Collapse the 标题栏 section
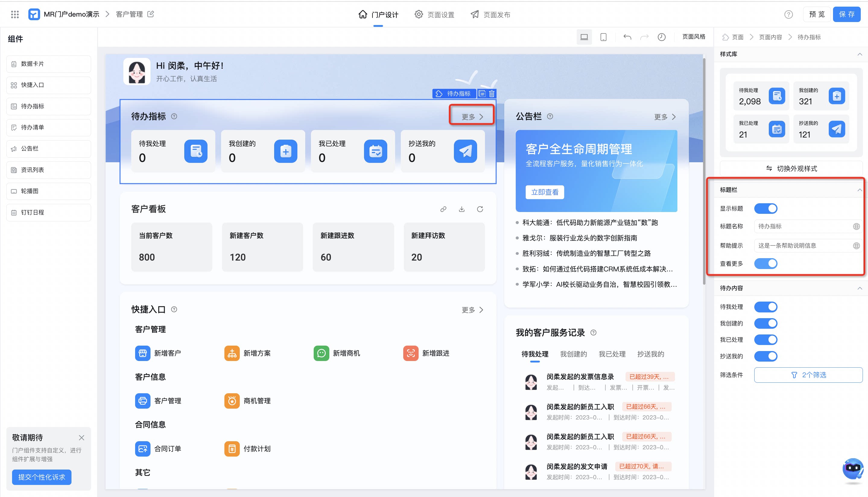The image size is (868, 497). pos(860,190)
